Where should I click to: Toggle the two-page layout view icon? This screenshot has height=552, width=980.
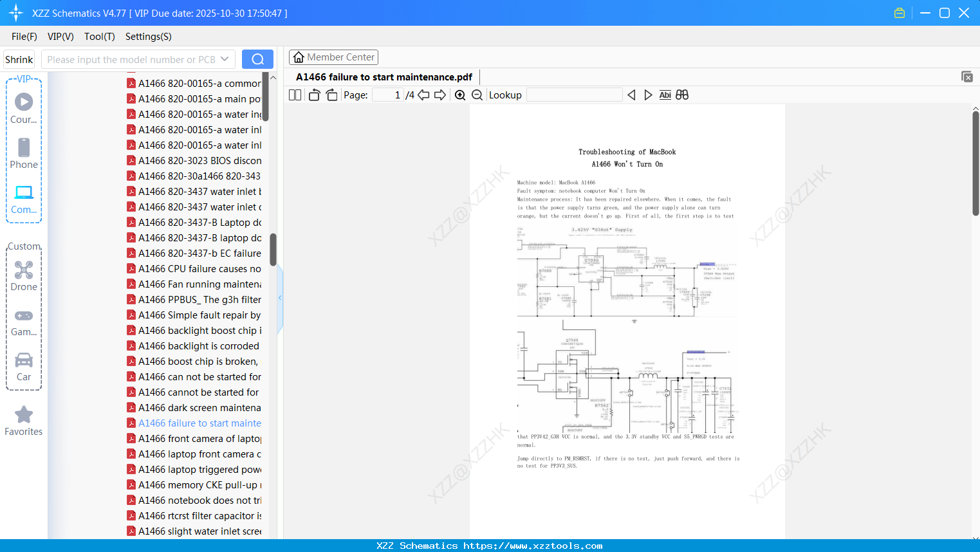[295, 95]
